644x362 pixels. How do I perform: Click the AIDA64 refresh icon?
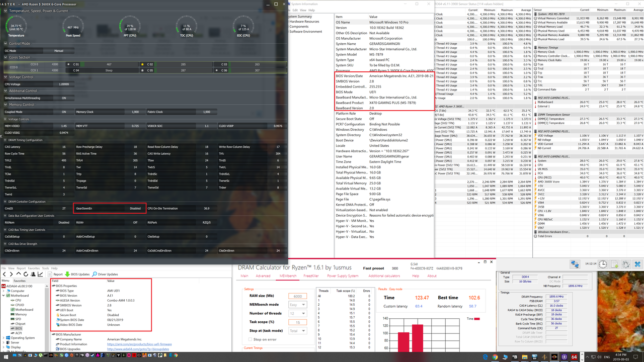tap(26, 274)
